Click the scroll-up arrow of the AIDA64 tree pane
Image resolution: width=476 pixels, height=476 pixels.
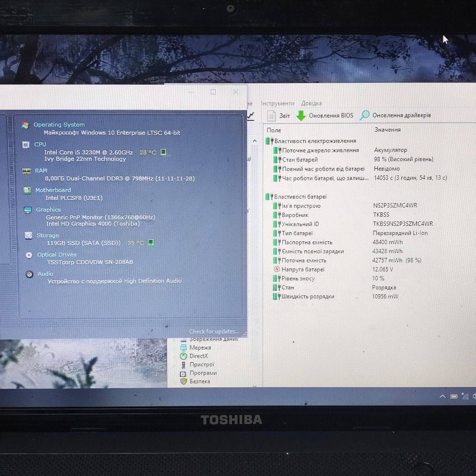[255, 141]
